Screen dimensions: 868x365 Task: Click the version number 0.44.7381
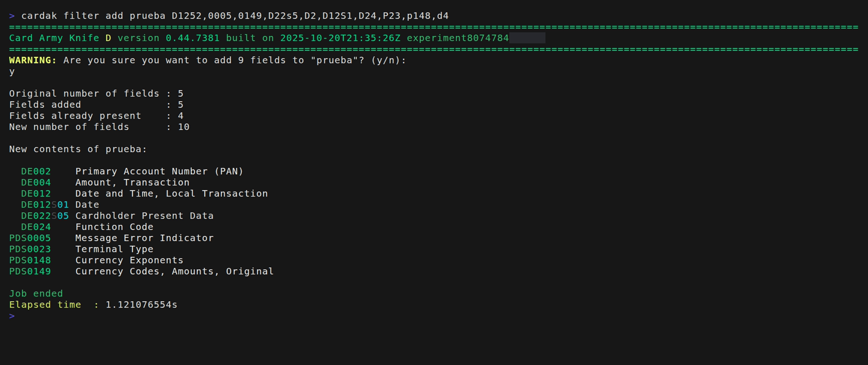pyautogui.click(x=192, y=38)
